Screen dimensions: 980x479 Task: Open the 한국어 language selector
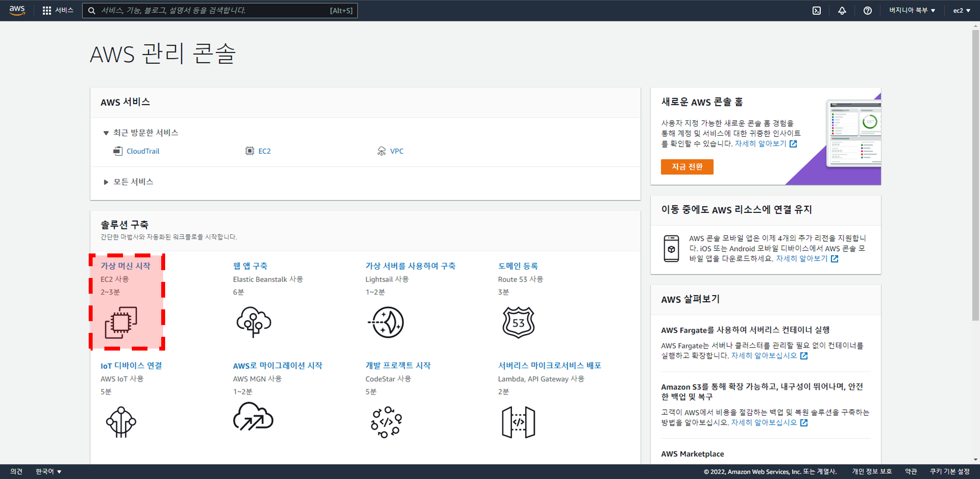point(49,472)
